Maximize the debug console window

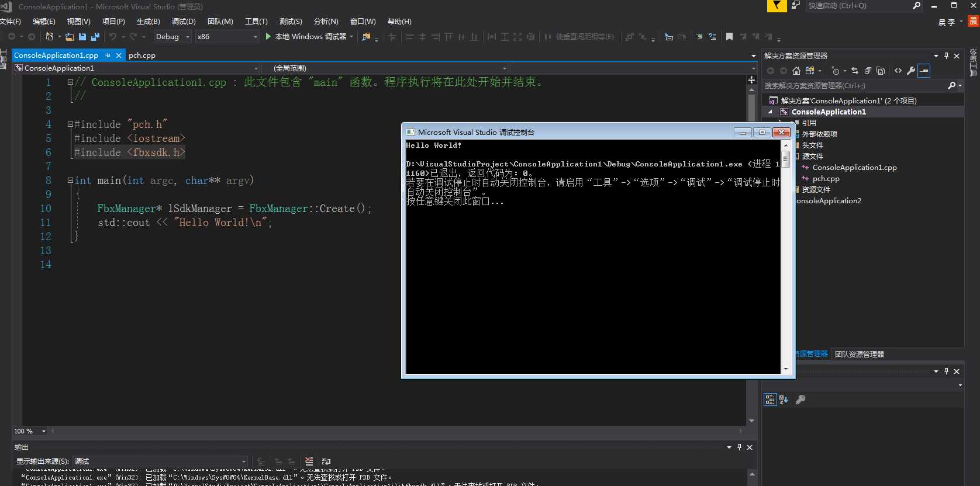(x=762, y=133)
